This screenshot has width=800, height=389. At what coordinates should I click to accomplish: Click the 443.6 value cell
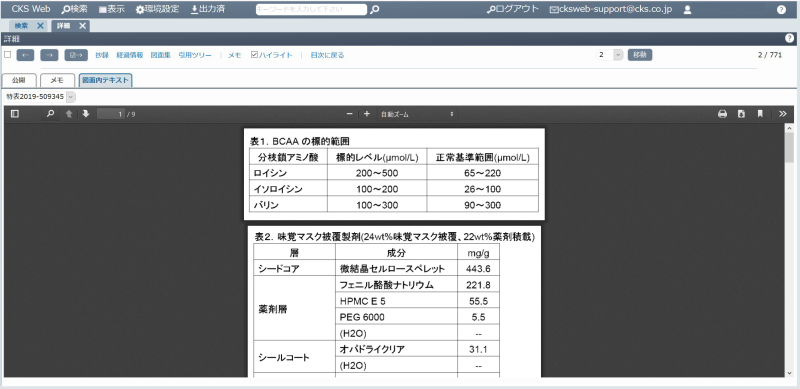[x=479, y=268]
